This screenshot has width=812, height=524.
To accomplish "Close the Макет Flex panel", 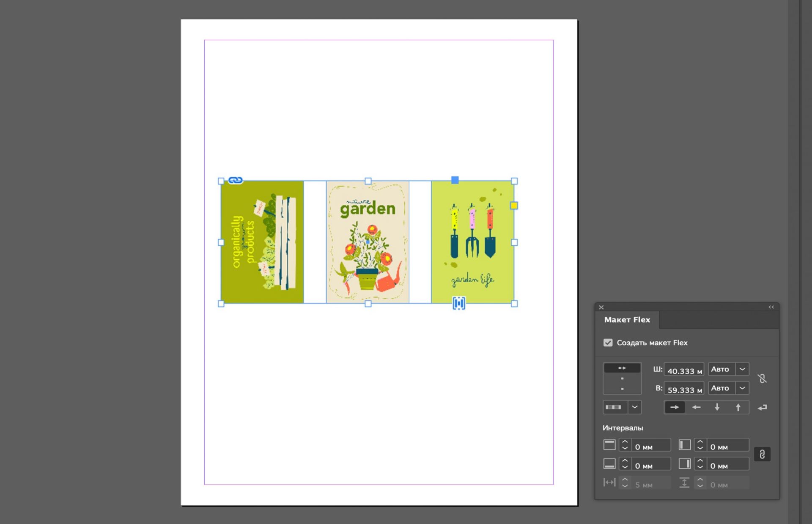I will click(x=601, y=307).
